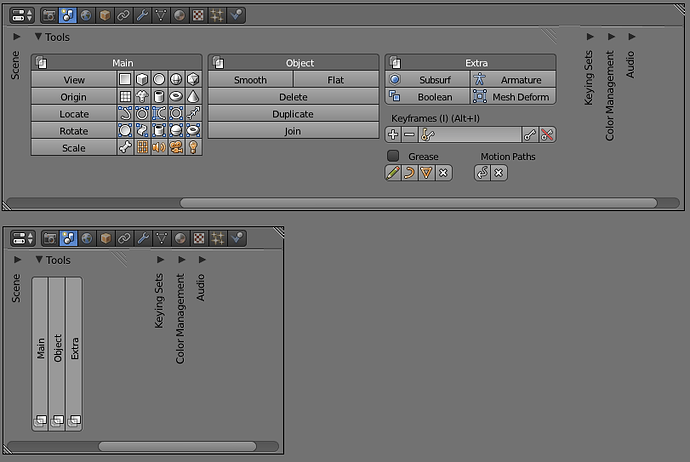Viewport: 690px width, 462px height.
Task: Open editor type selector in bottom header
Action: pyautogui.click(x=23, y=238)
